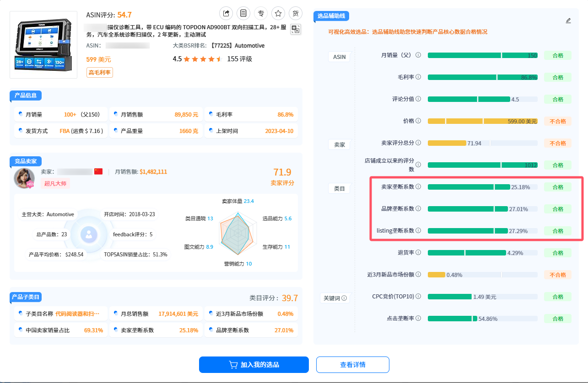
Task: Click the share icon above the product title
Action: pyautogui.click(x=226, y=13)
